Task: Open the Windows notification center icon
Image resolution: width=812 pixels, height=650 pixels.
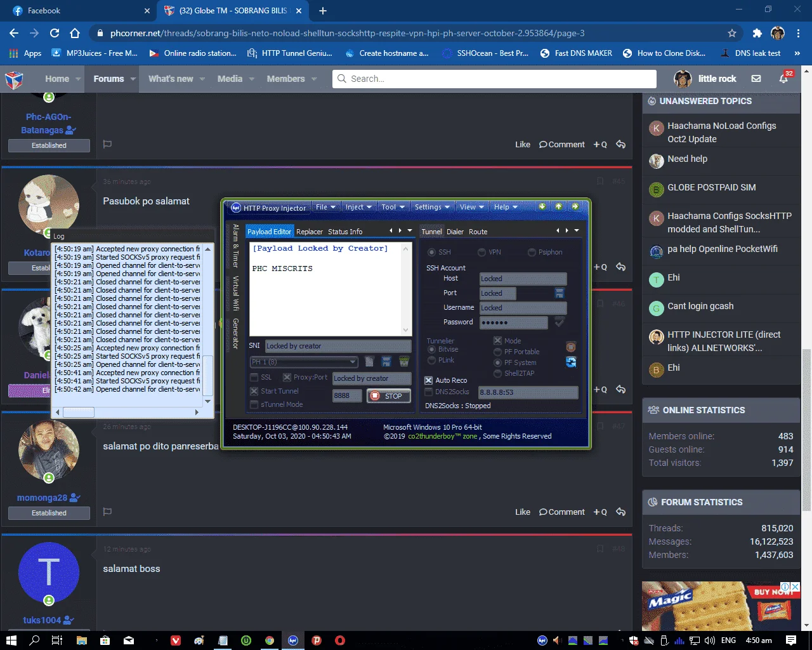Action: coord(791,640)
